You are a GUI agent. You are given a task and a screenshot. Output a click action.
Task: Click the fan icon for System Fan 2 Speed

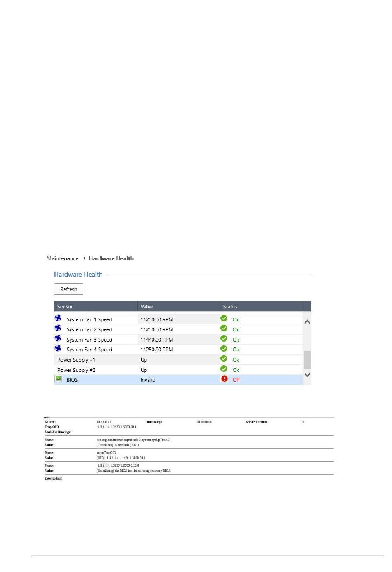tap(58, 329)
